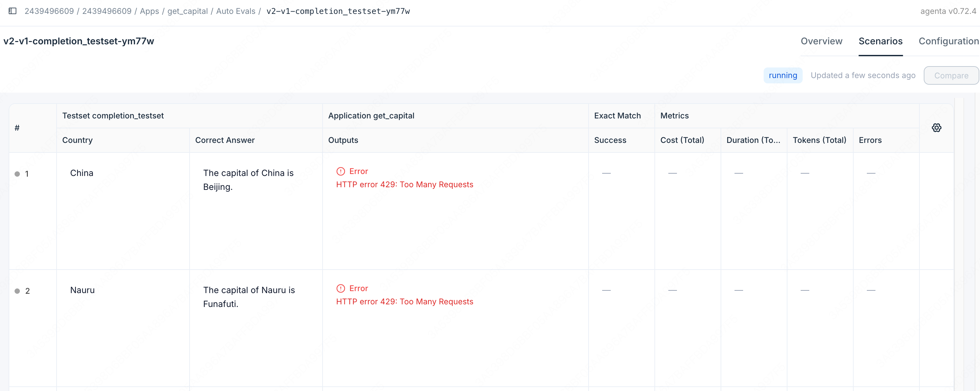Image resolution: width=980 pixels, height=391 pixels.
Task: Click the running status badge
Action: point(782,75)
